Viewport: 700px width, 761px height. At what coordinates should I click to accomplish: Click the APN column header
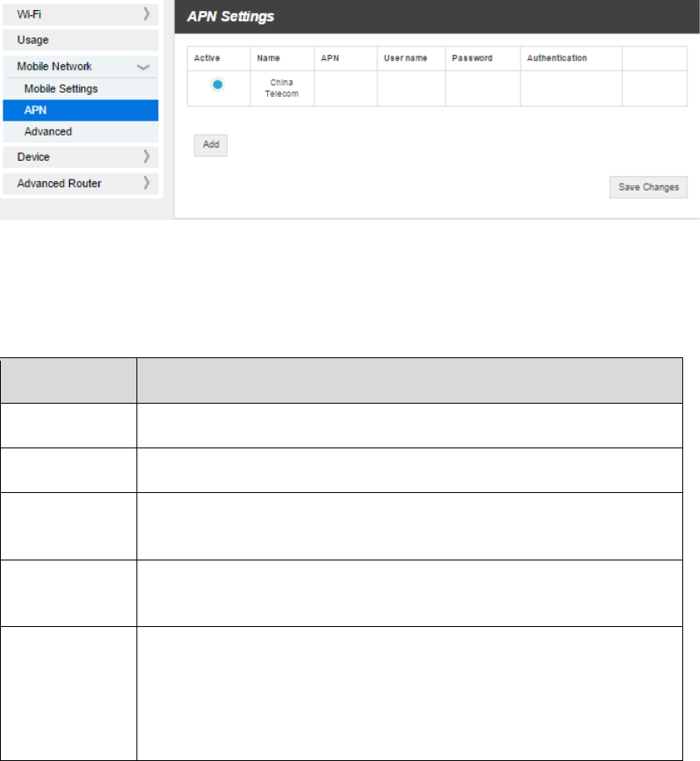tap(345, 58)
